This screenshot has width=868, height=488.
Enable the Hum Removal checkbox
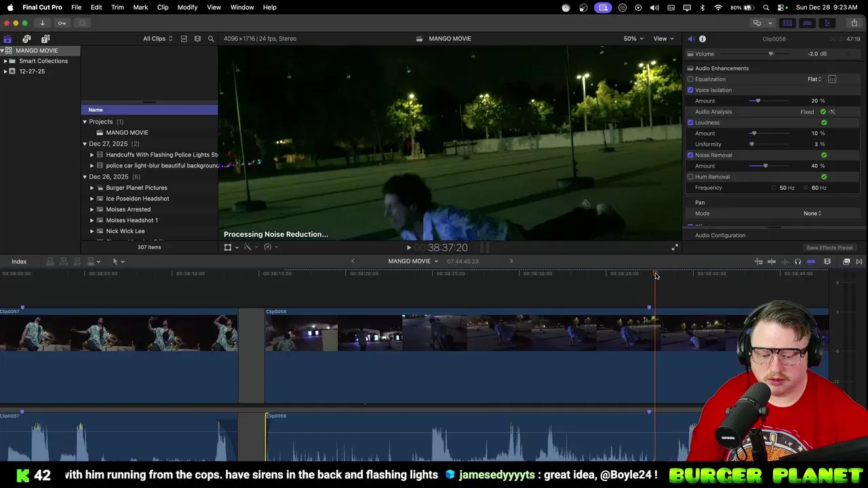[690, 177]
